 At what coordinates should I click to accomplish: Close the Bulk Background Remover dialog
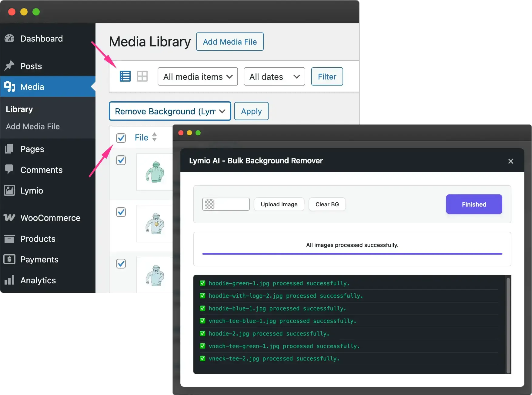[511, 161]
